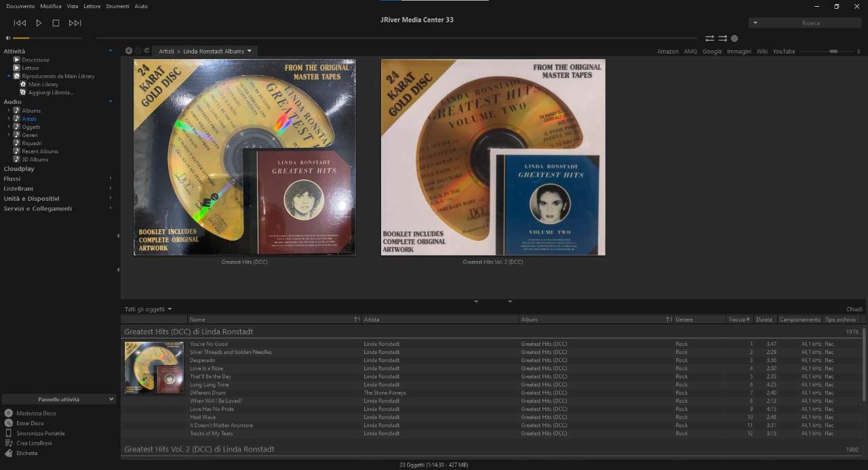The width and height of the screenshot is (868, 470).
Task: Click the Chiudi button
Action: pyautogui.click(x=854, y=309)
